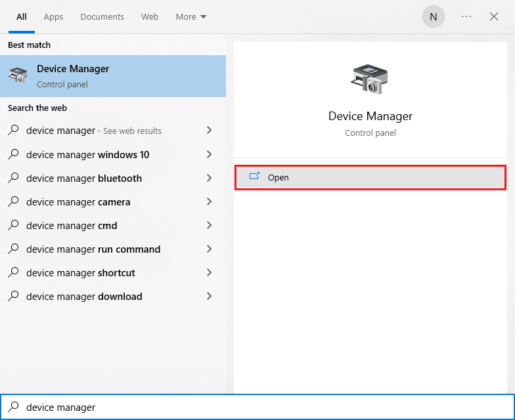Click Open to launch Device Manager

[x=370, y=177]
